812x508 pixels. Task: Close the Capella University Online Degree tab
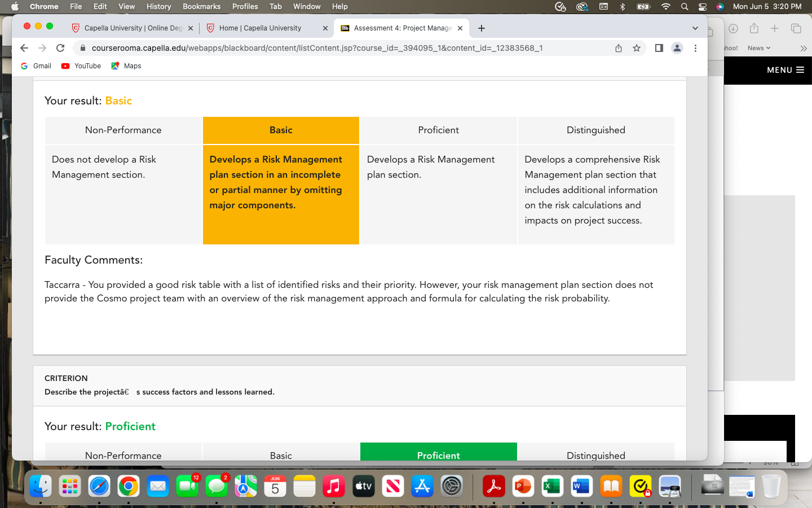(191, 28)
